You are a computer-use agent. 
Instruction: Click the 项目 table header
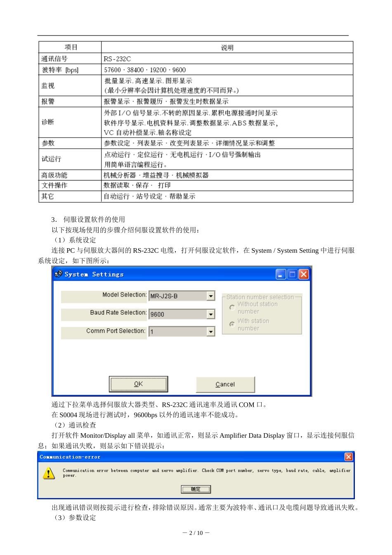[71, 47]
